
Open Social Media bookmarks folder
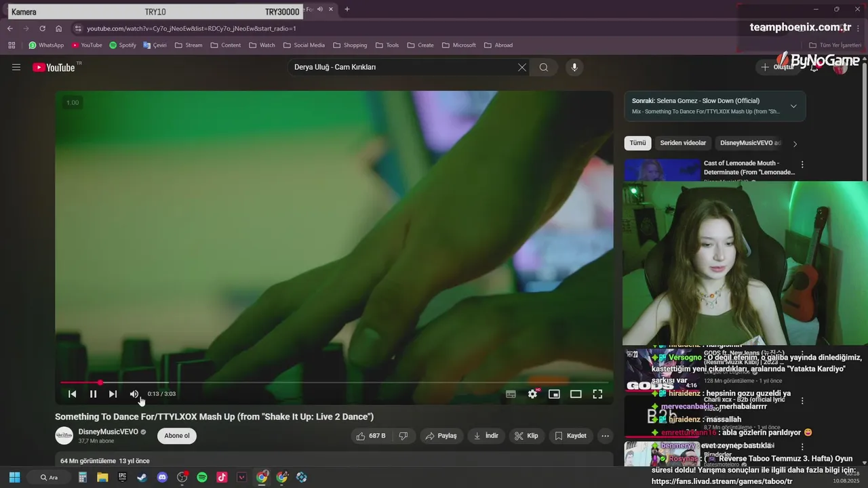pos(304,45)
